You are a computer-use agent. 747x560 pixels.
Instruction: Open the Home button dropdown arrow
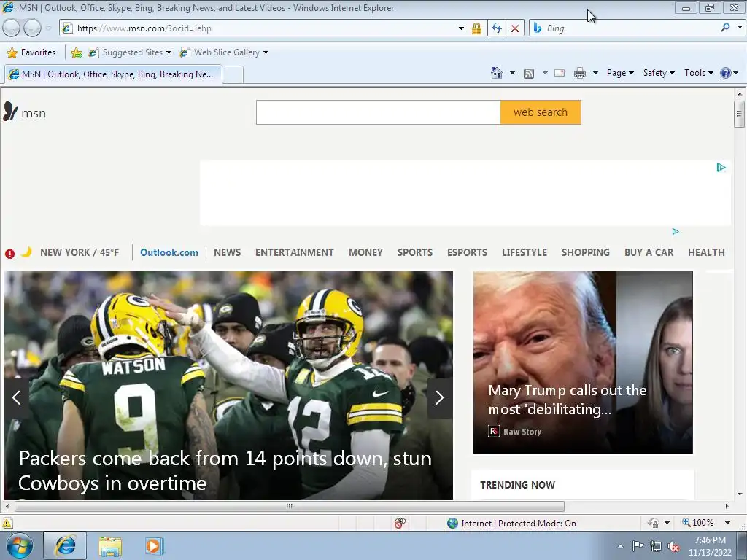512,73
